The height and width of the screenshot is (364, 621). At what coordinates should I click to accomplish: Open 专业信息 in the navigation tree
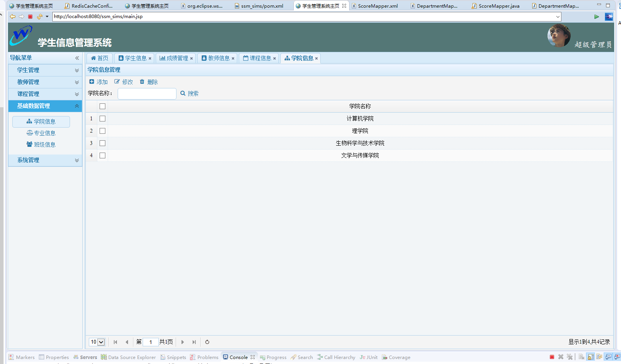[41, 133]
